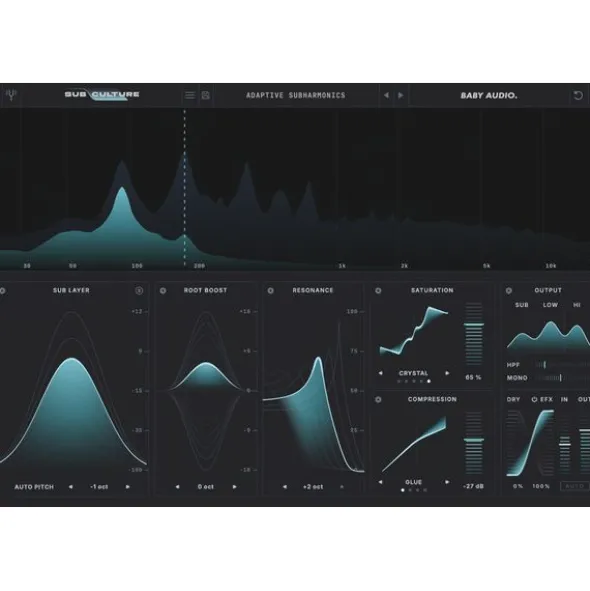Toggle Compression module power button
590x591 pixels.
coord(378,400)
